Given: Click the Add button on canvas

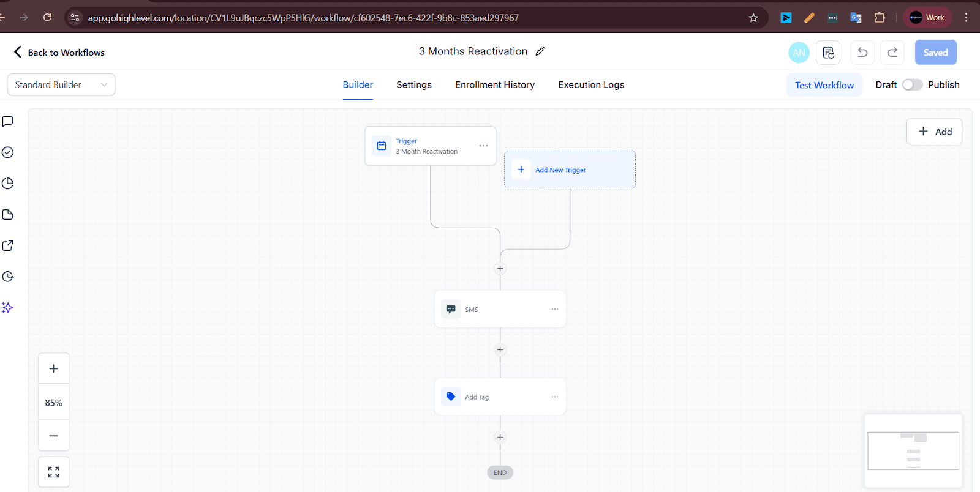Looking at the screenshot, I should tap(935, 132).
